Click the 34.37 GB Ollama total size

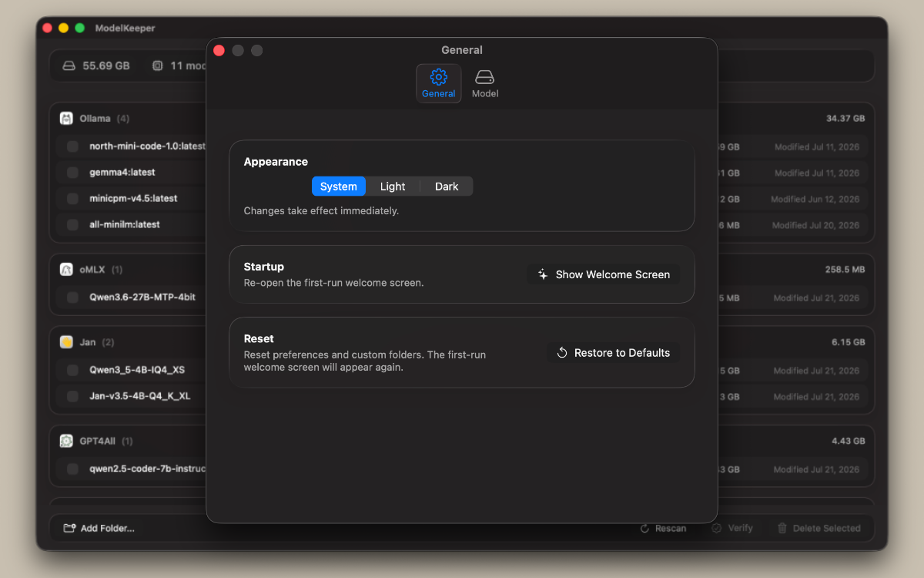tap(845, 119)
